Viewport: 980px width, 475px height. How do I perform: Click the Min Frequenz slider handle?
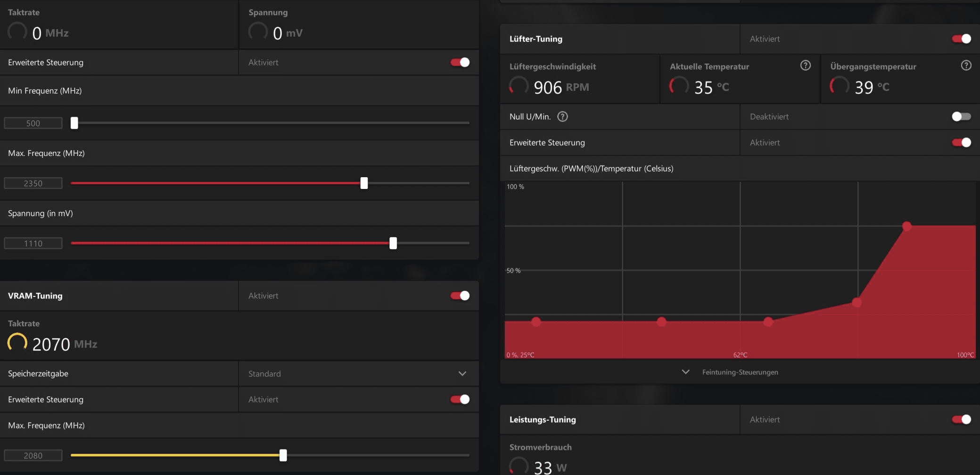tap(74, 123)
